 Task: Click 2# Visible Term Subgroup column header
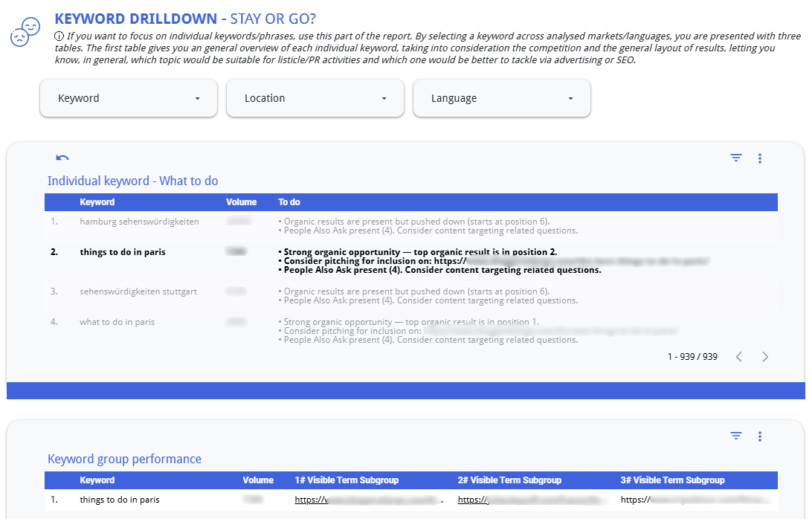pos(509,480)
